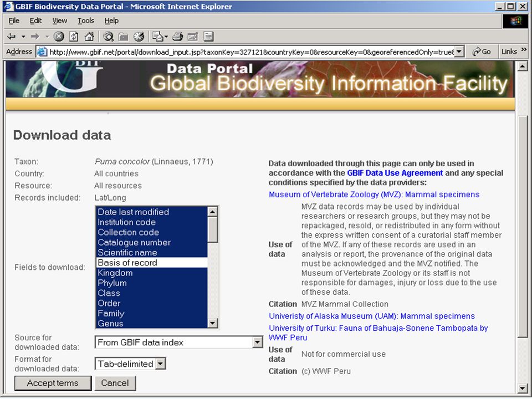
Task: Open the File menu
Action: pyautogui.click(x=14, y=21)
